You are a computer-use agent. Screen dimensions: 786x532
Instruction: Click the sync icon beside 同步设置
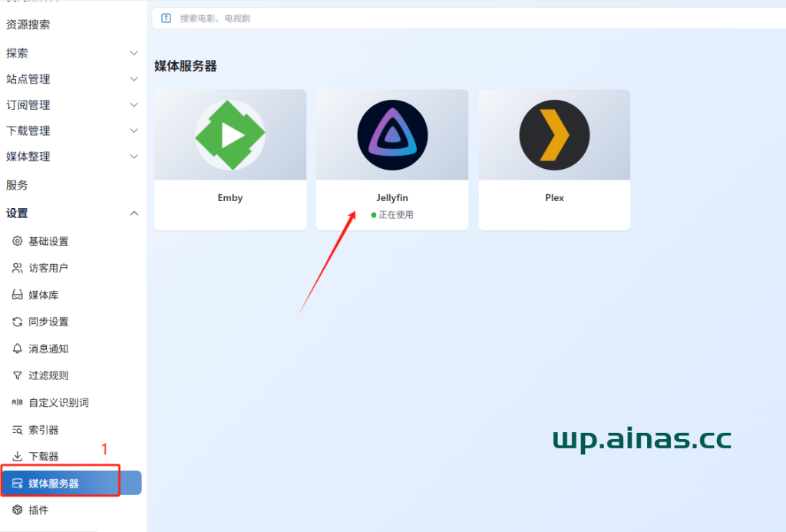(17, 322)
